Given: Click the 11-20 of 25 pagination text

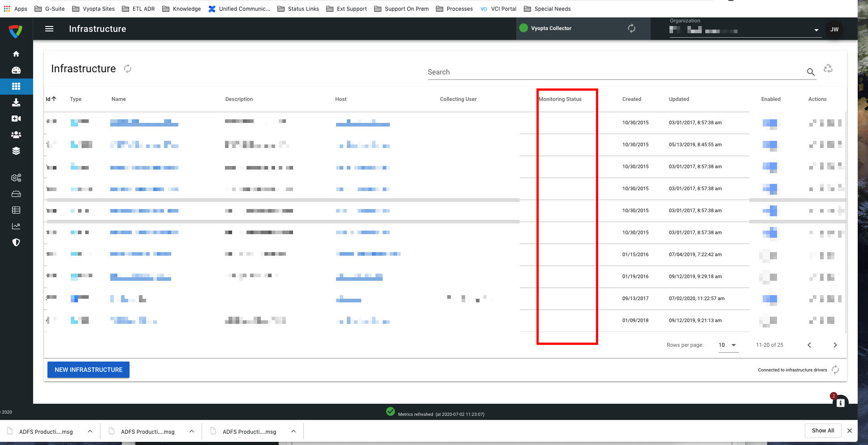Looking at the screenshot, I should pyautogui.click(x=769, y=345).
